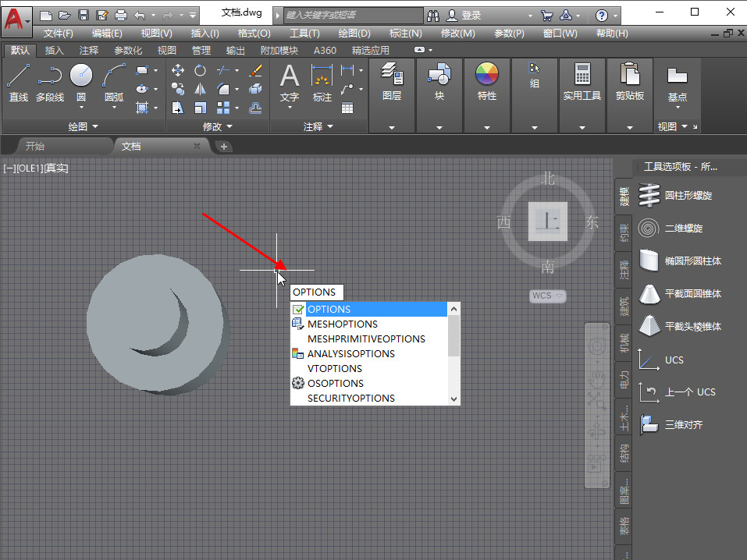Open the Dimension (标注) tool
The height and width of the screenshot is (560, 747).
click(322, 83)
